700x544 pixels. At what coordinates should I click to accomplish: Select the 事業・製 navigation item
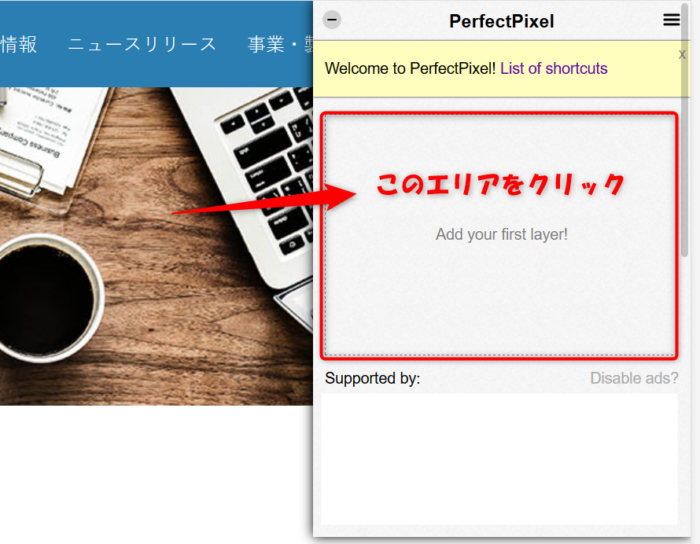tap(279, 44)
